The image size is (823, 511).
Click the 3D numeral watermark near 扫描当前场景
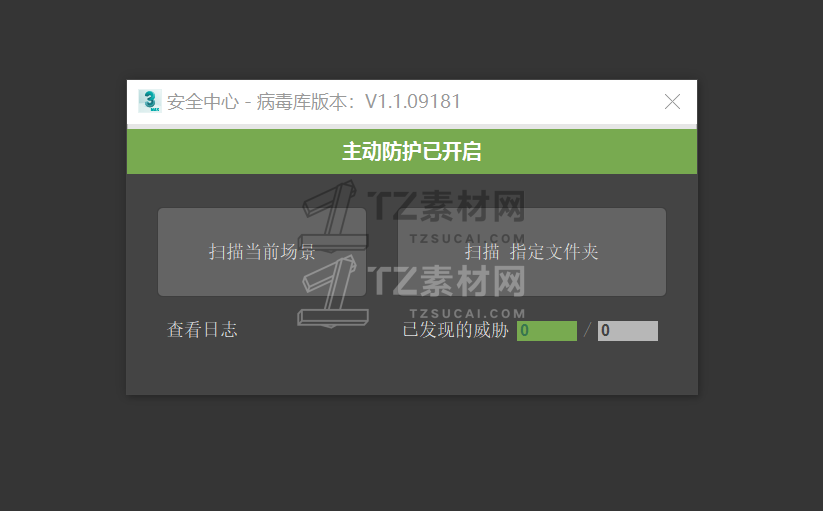click(x=333, y=216)
